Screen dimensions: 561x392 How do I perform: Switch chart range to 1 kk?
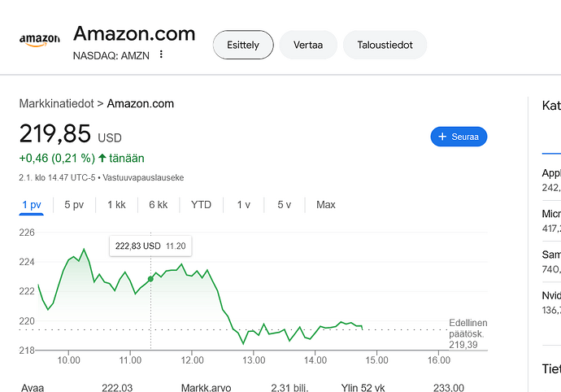pos(116,205)
